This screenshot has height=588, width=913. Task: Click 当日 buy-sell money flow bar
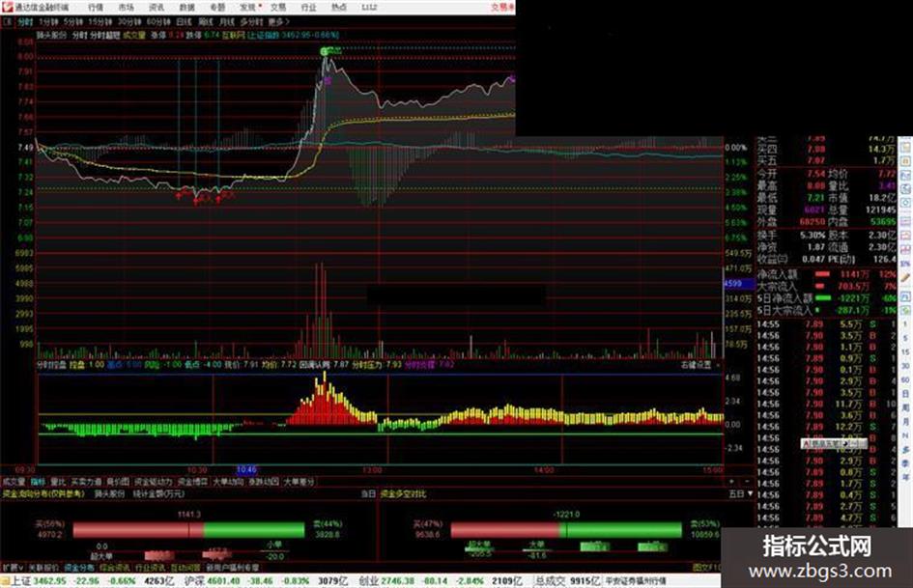coord(188,530)
